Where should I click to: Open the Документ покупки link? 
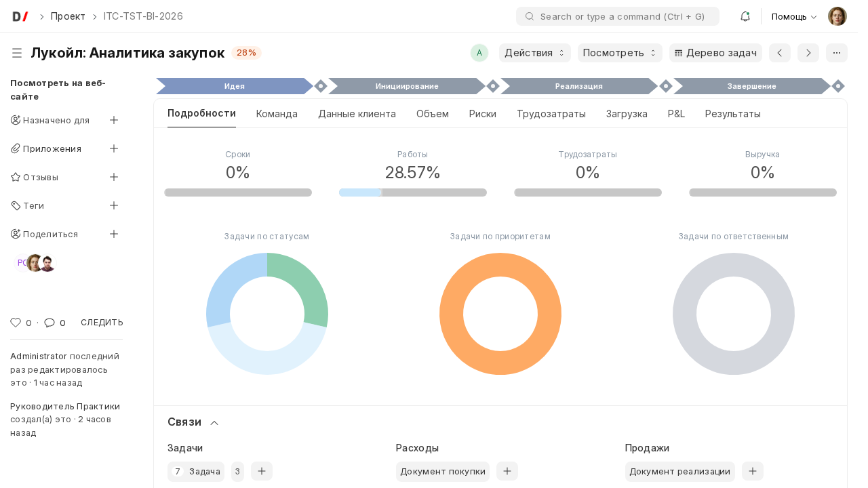[443, 471]
